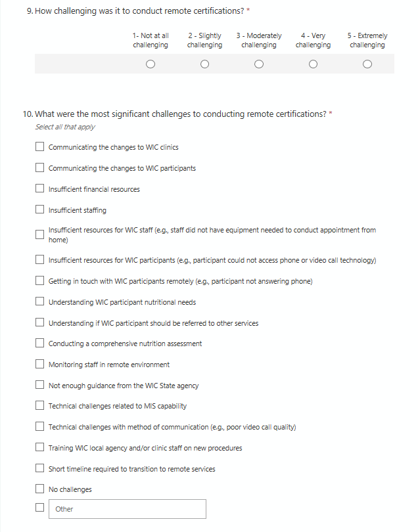Tick "Insufficient resources for WIC staff" checkbox
418x532 pixels.
(x=40, y=234)
